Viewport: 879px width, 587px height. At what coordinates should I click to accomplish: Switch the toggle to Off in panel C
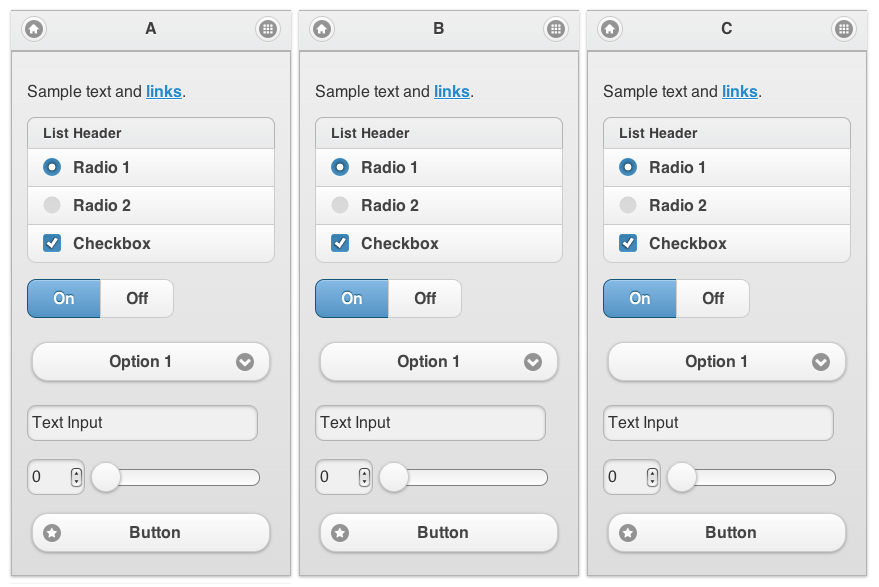point(713,298)
